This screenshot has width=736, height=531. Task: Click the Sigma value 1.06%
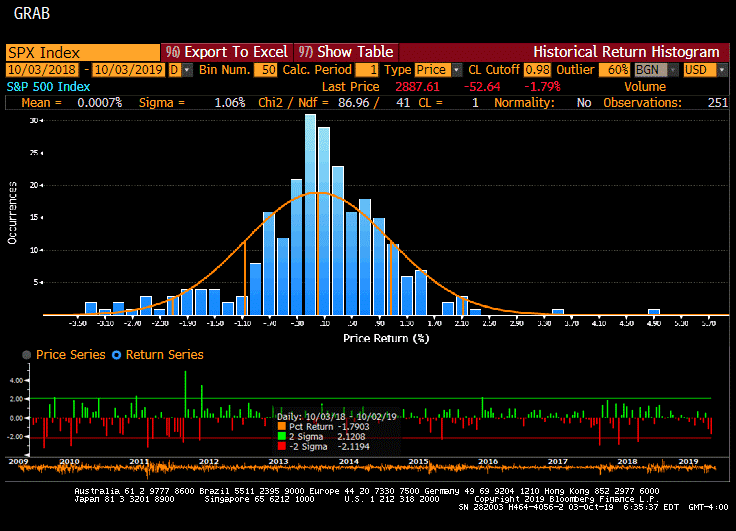230,103
